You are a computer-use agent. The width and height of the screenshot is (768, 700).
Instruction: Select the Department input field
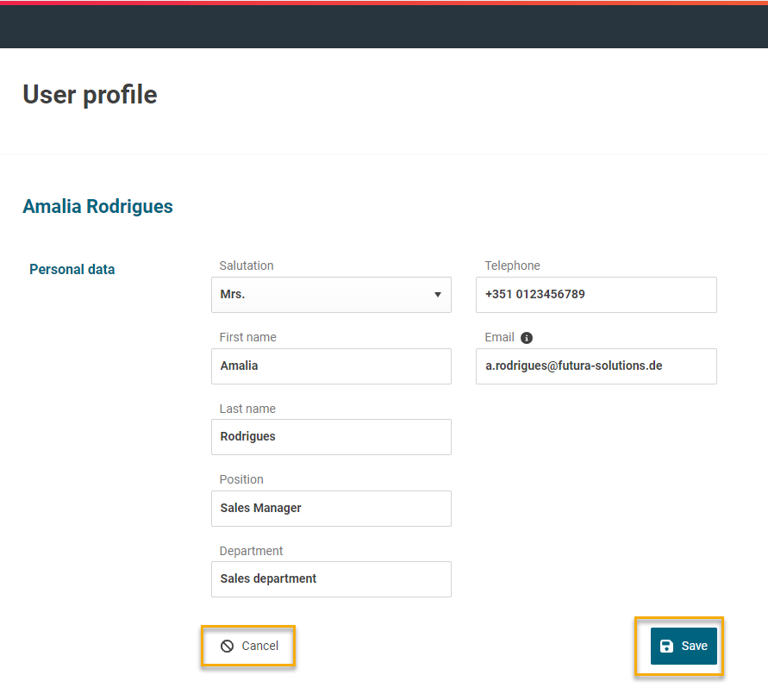pos(331,579)
